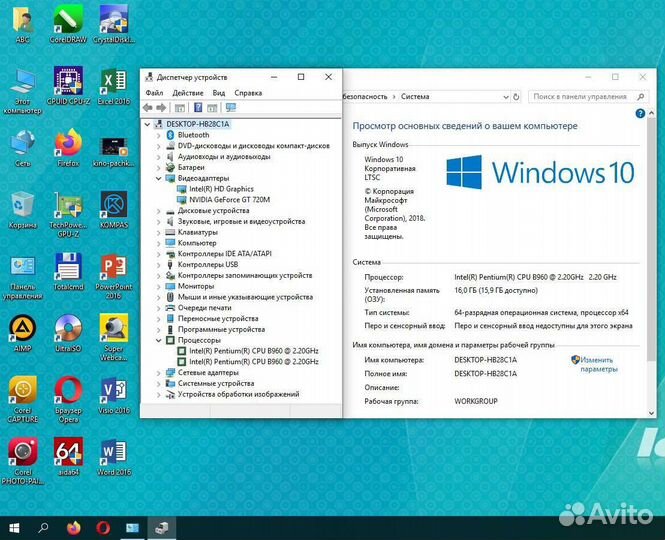The height and width of the screenshot is (540, 665).
Task: Open Панель управления desktop icon
Action: point(22,276)
